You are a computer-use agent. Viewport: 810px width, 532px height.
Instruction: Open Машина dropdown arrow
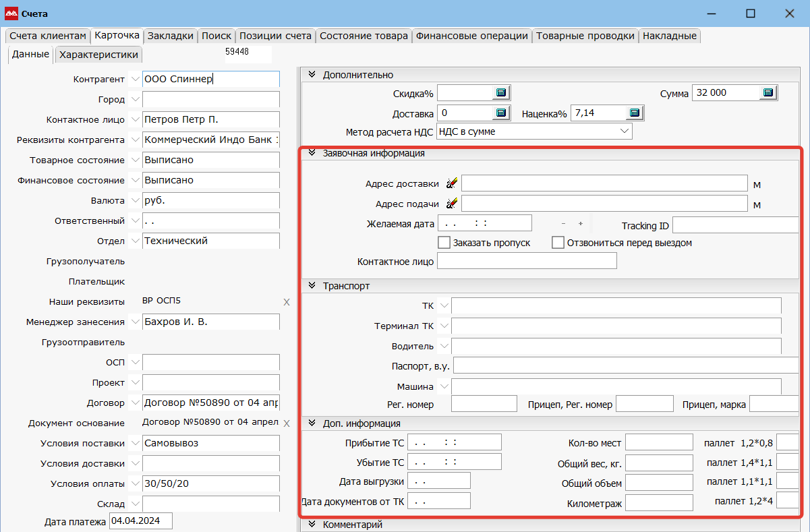pyautogui.click(x=443, y=387)
